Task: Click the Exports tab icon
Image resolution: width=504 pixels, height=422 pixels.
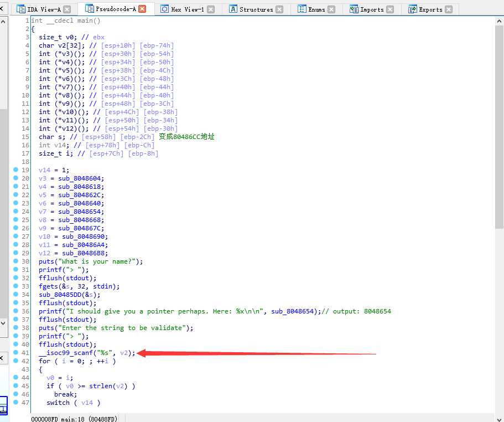Action: [x=412, y=9]
